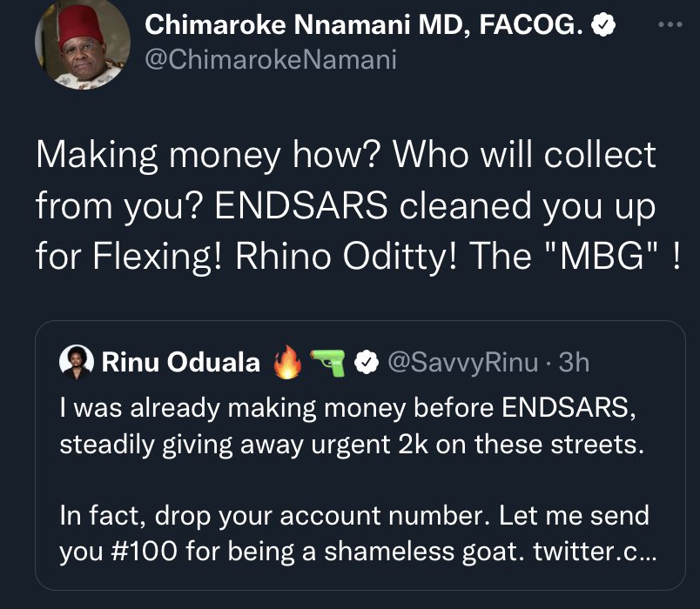Click the green water pistol emoji
700x609 pixels.
pyautogui.click(x=329, y=361)
